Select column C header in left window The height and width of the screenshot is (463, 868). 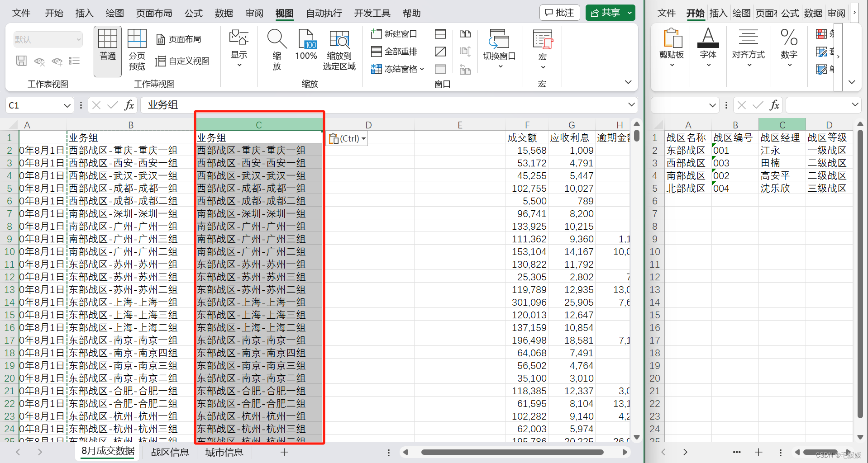259,125
